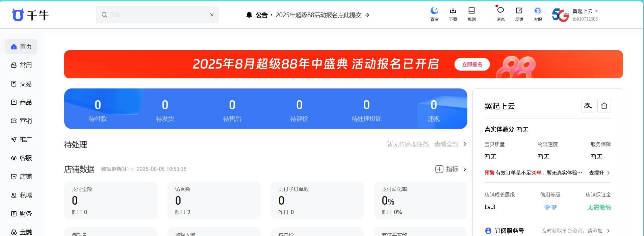Click 无需缴纳 deposit link
Image resolution: width=644 pixels, height=236 pixels.
(599, 207)
